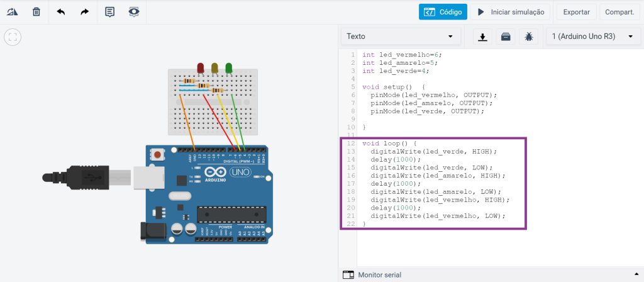
Task: Delete selected component with trash icon
Action: coord(36,12)
